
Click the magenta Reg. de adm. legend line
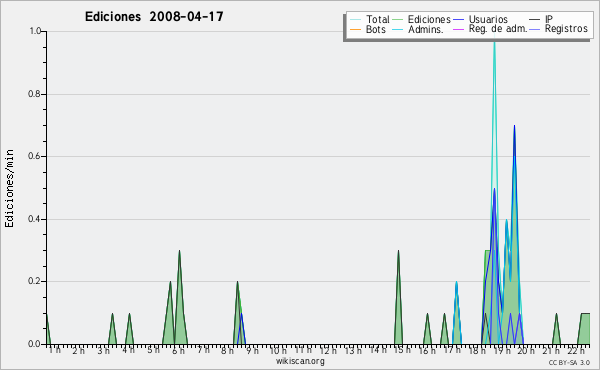pos(458,29)
